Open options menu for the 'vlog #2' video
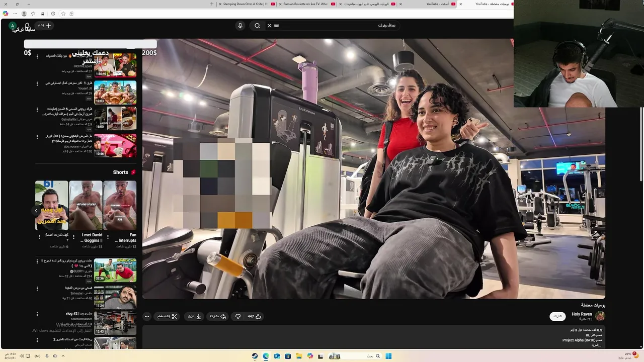The image size is (644, 362). (x=37, y=314)
